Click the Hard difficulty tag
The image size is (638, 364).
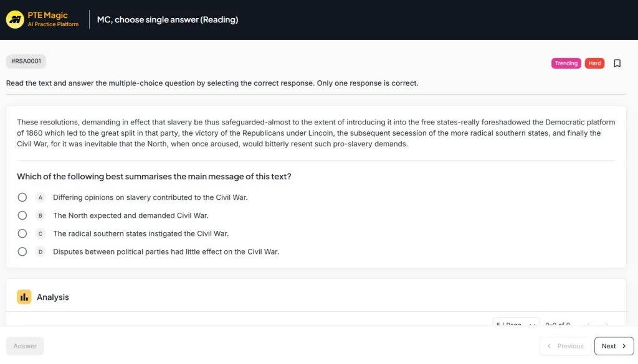(x=594, y=63)
